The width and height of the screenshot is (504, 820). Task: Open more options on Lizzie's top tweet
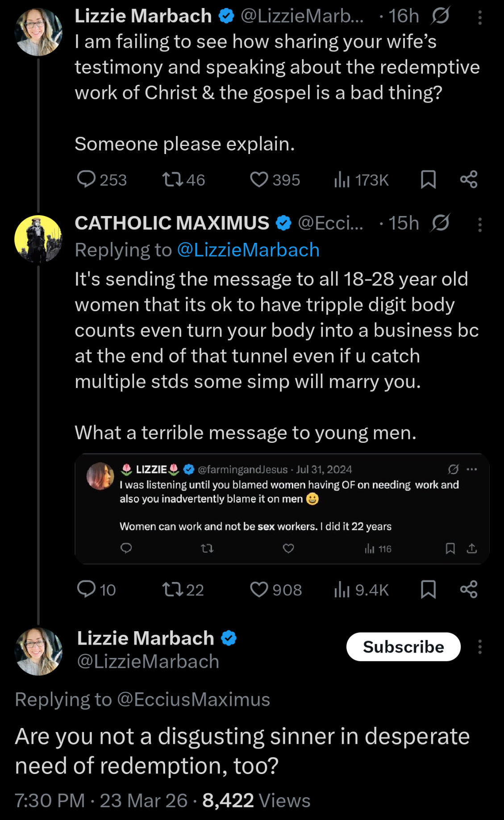(x=480, y=17)
